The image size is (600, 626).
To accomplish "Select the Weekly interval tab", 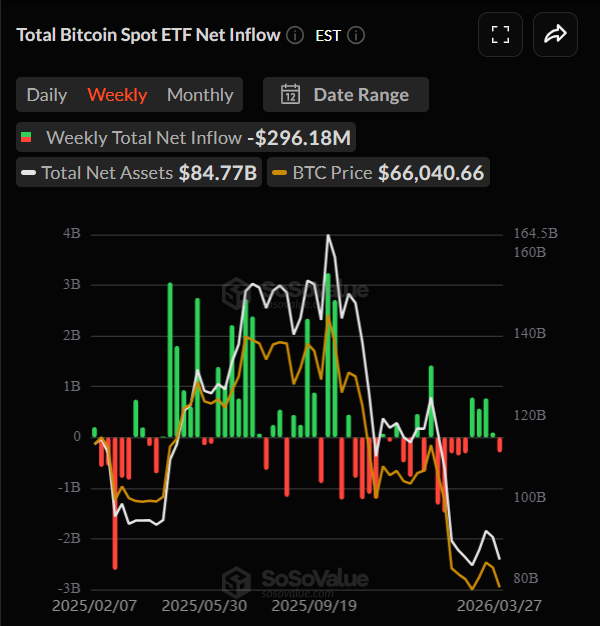I will 117,95.
